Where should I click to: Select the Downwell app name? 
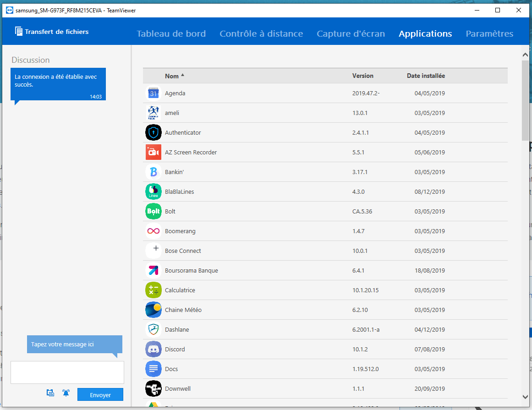[x=178, y=388]
